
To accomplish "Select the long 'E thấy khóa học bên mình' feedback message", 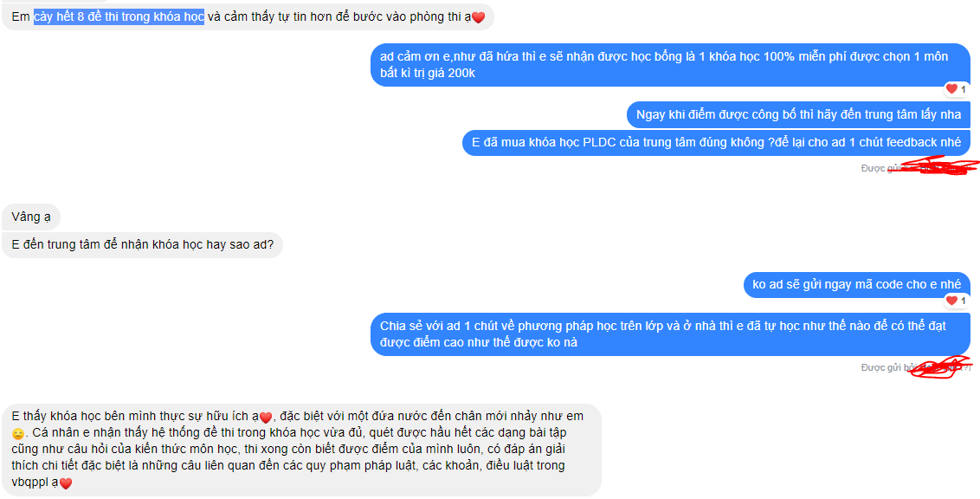I will coord(301,450).
